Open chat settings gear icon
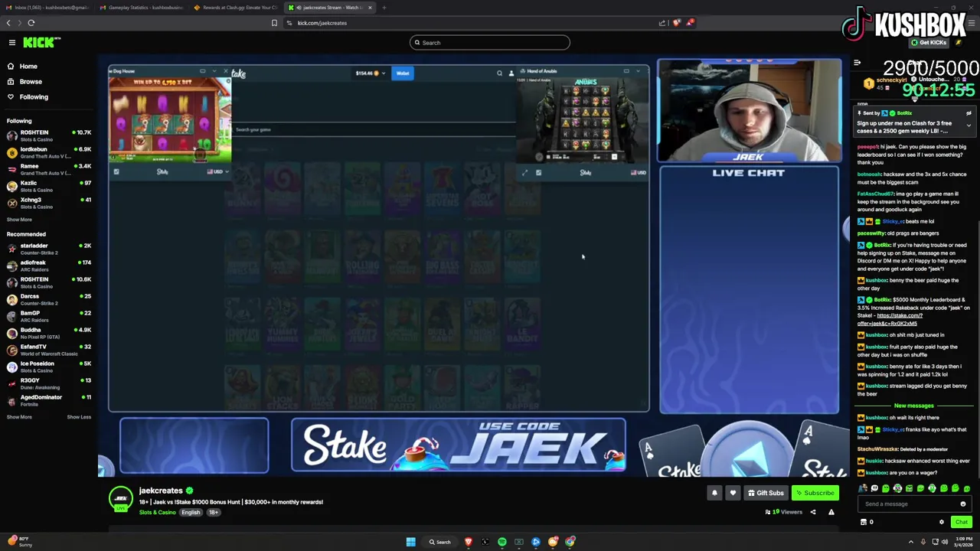The image size is (980, 551). point(942,522)
